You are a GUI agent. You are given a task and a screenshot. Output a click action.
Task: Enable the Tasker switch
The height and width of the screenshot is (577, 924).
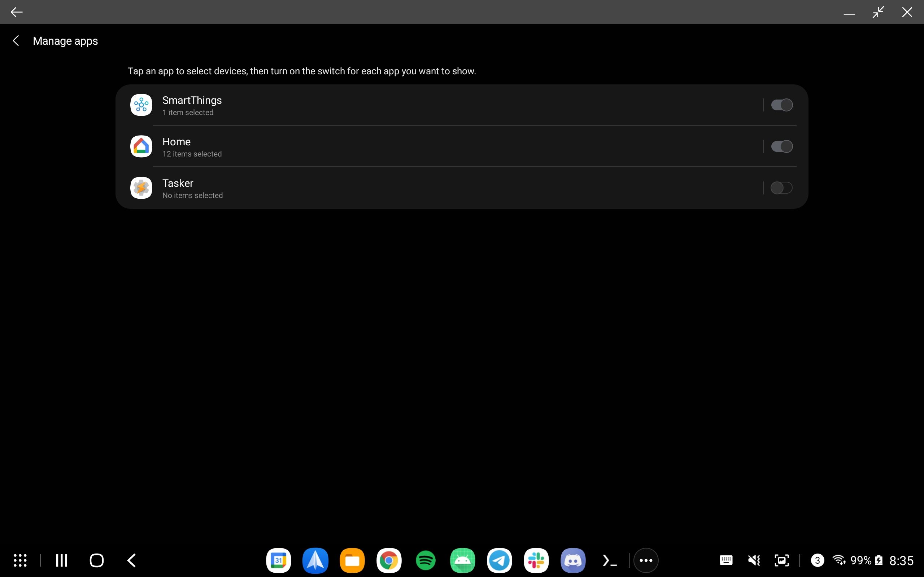(x=781, y=188)
